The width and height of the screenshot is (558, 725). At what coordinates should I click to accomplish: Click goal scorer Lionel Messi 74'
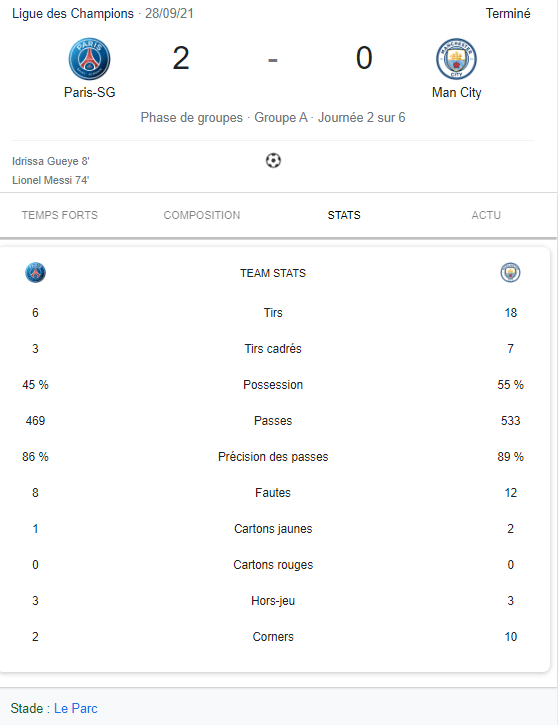pyautogui.click(x=50, y=180)
